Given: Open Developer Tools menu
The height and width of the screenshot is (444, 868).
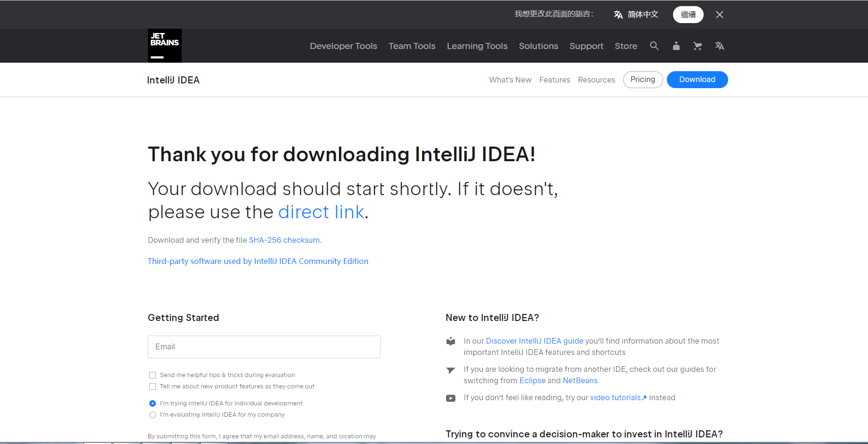Looking at the screenshot, I should (x=343, y=46).
